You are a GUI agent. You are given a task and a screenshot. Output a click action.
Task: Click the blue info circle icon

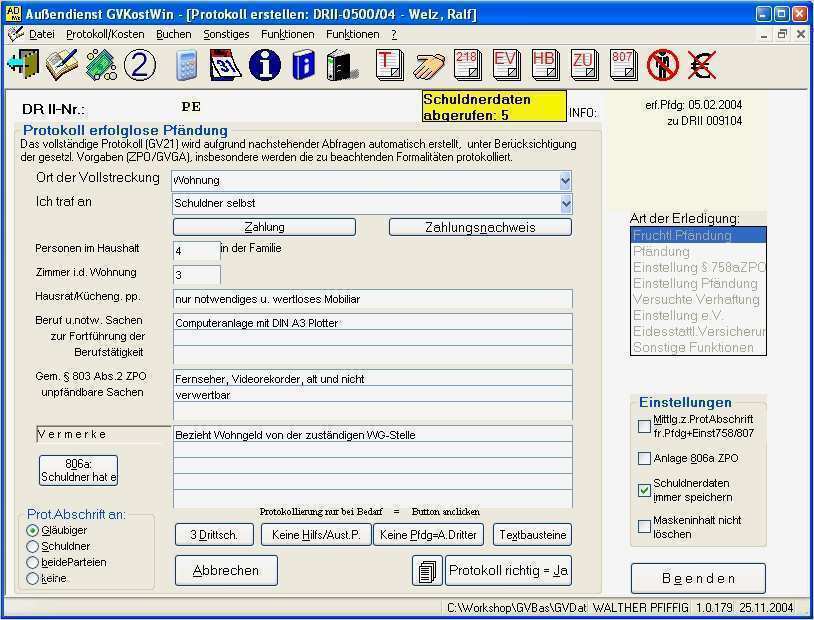(x=264, y=66)
